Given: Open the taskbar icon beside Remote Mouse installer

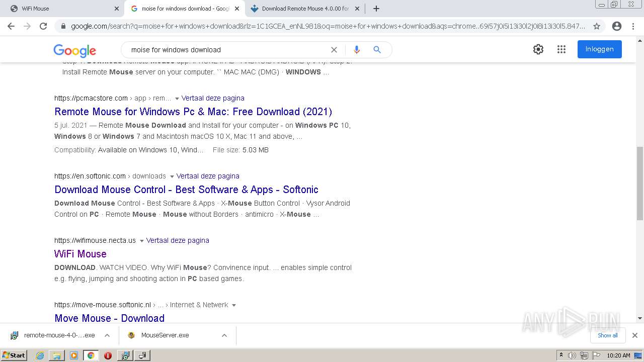Looking at the screenshot, I should coord(142,355).
